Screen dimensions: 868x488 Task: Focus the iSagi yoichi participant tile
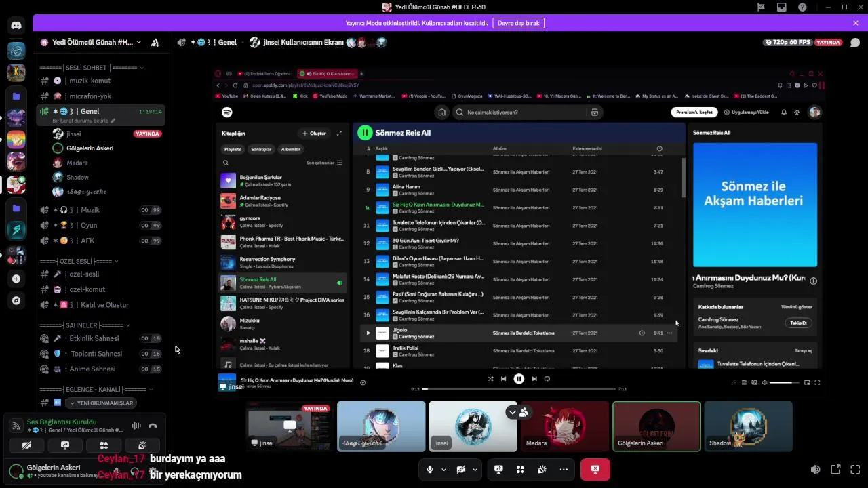point(381,426)
